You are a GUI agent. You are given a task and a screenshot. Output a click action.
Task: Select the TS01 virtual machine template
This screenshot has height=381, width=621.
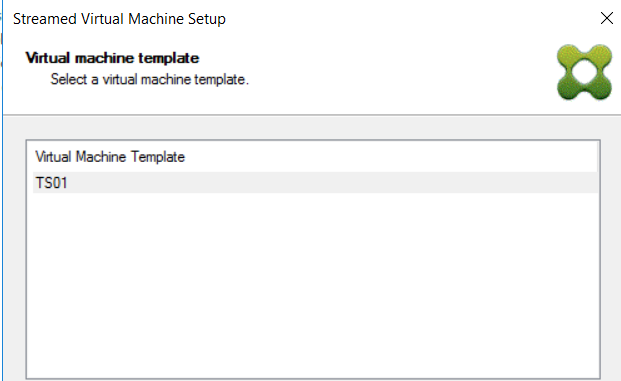click(x=315, y=183)
